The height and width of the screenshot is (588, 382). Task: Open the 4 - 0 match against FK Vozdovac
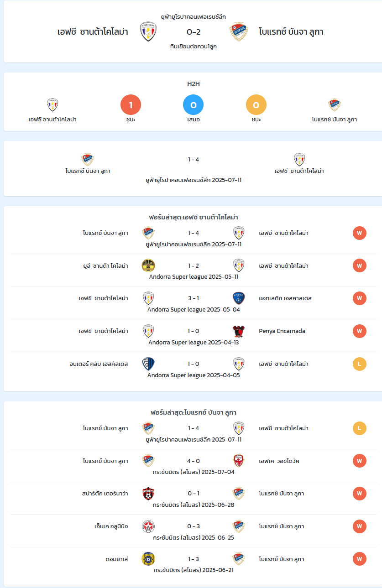(194, 466)
